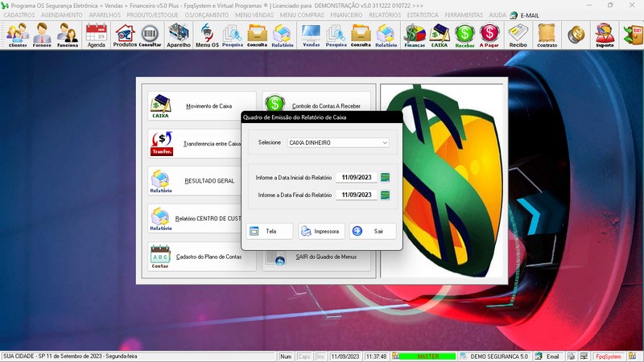Open the FINANCEIRO menu

[346, 14]
